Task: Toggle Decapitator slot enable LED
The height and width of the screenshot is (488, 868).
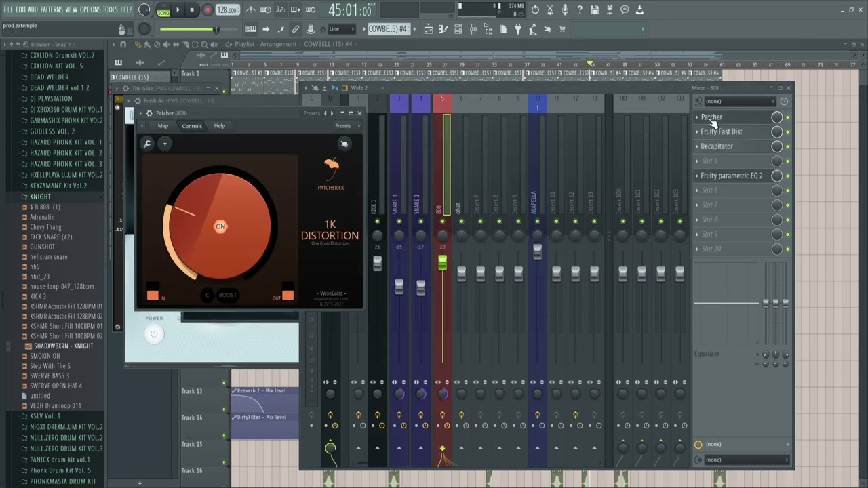Action: click(787, 146)
